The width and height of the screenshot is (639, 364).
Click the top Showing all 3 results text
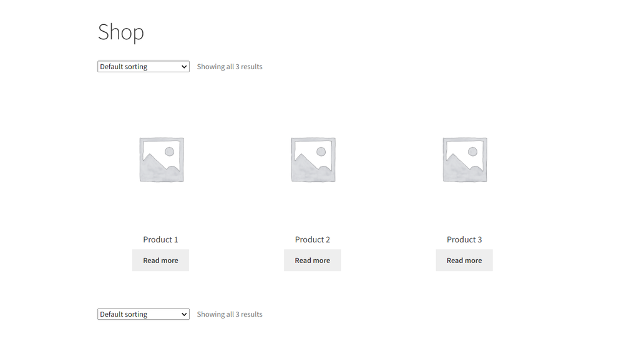tap(229, 66)
